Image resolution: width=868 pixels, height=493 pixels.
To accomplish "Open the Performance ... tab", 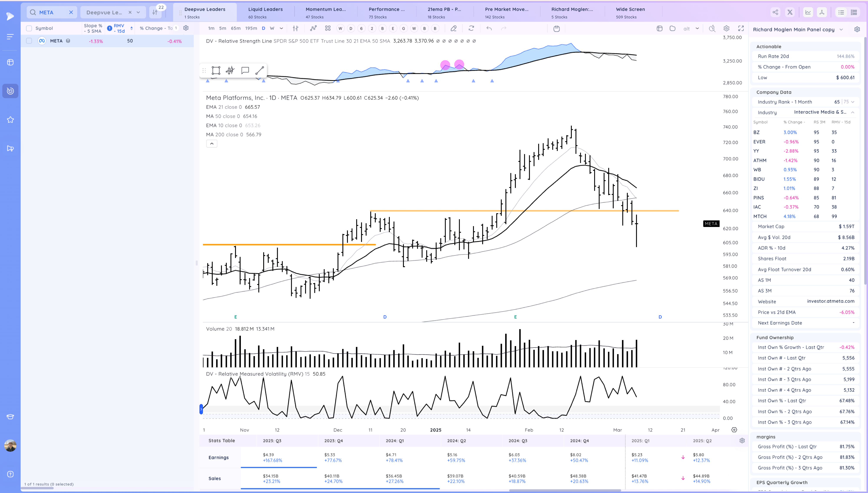I will pos(387,13).
